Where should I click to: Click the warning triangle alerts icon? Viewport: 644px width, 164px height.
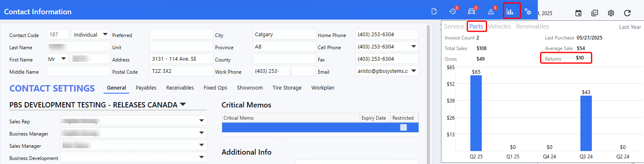(491, 12)
